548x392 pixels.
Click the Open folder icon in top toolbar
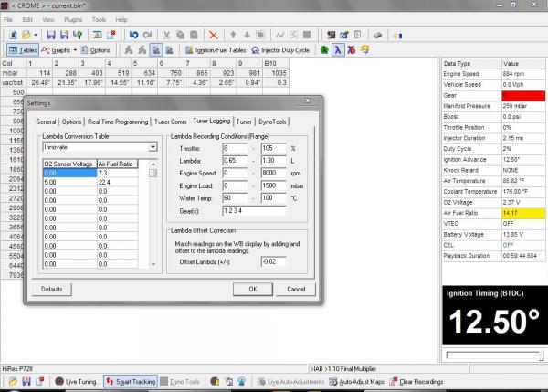(x=26, y=35)
